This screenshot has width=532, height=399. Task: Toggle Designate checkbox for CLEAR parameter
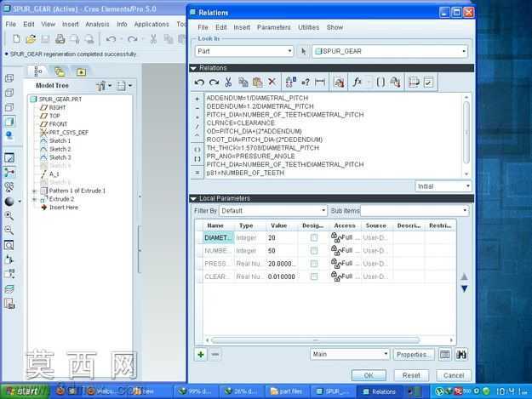click(314, 276)
